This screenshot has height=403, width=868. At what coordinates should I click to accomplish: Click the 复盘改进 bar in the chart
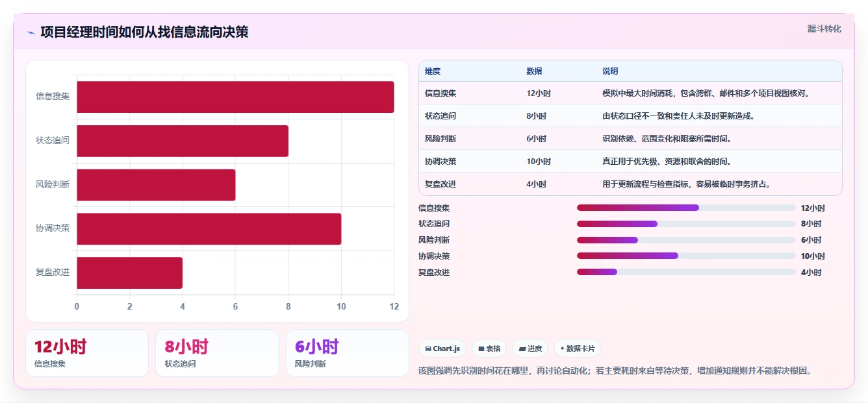(129, 273)
